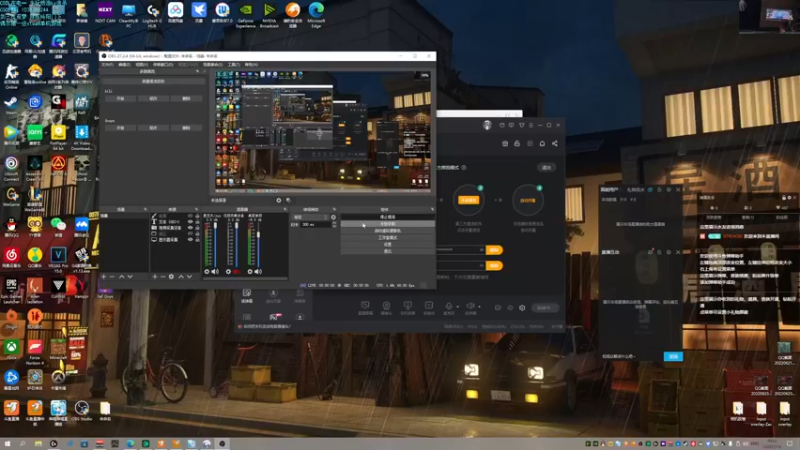Open the Microsoft Edge desktop shortcut
The width and height of the screenshot is (800, 450).
(316, 14)
